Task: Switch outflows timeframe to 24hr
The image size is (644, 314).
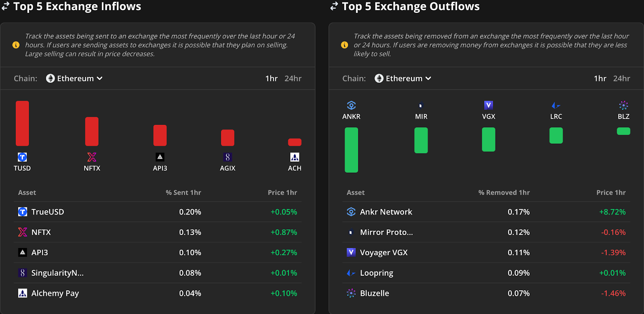Action: 621,78
